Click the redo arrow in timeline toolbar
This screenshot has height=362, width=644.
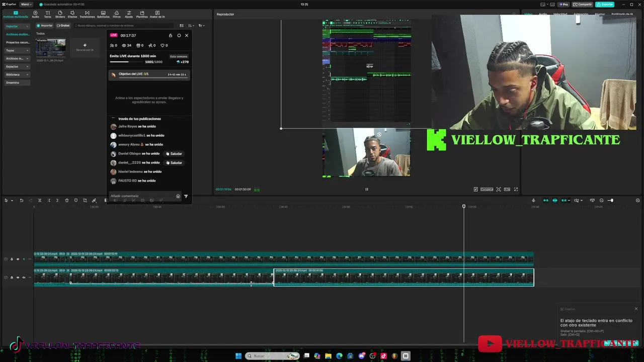31,200
